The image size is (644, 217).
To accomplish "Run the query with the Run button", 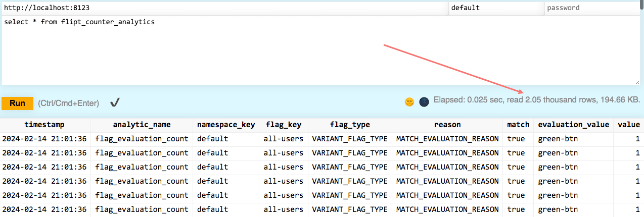I will click(x=17, y=103).
